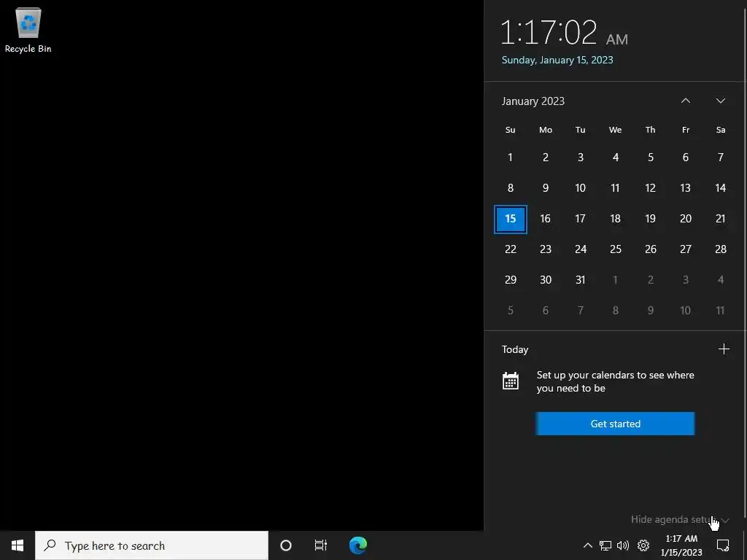The height and width of the screenshot is (560, 747).
Task: Add an event with the plus icon
Action: pyautogui.click(x=724, y=349)
